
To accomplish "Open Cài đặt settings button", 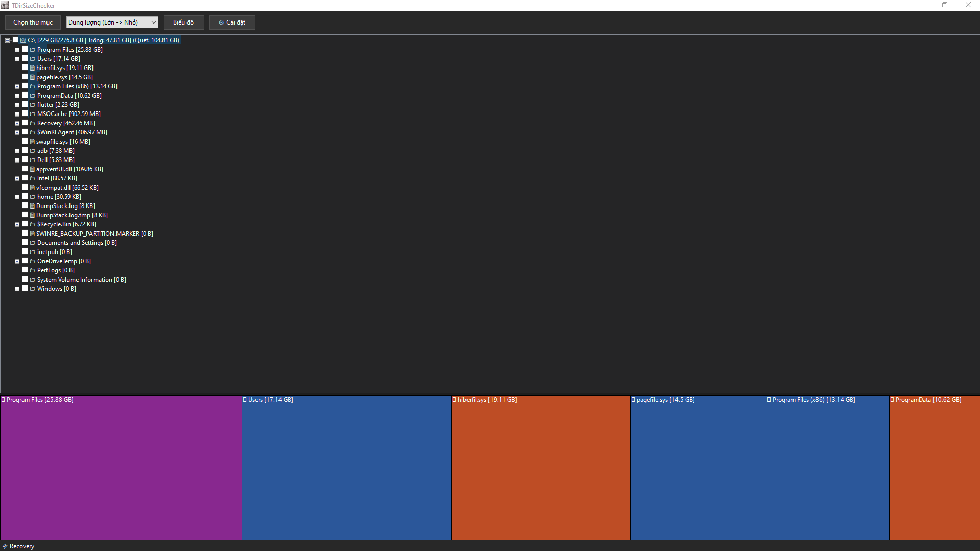I will [232, 22].
